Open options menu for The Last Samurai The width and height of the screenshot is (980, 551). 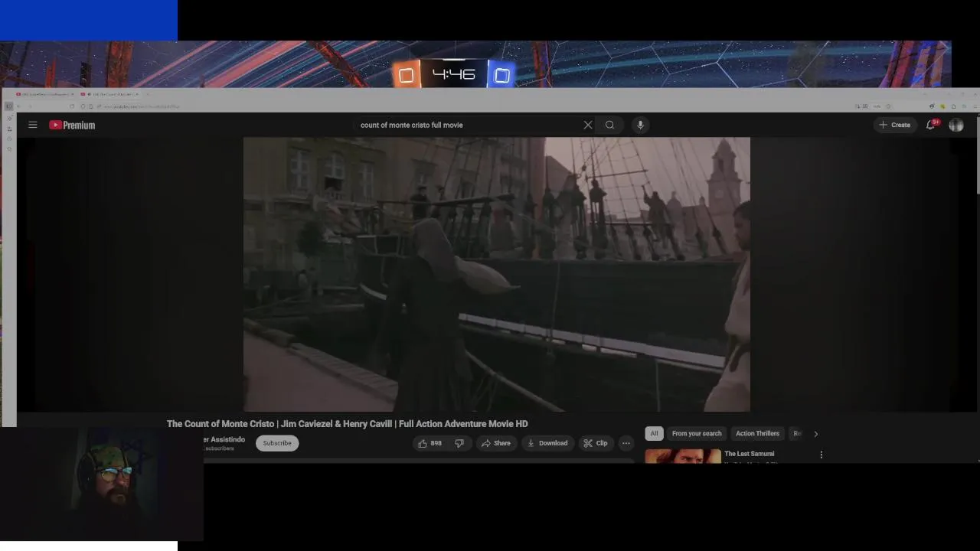pyautogui.click(x=822, y=455)
